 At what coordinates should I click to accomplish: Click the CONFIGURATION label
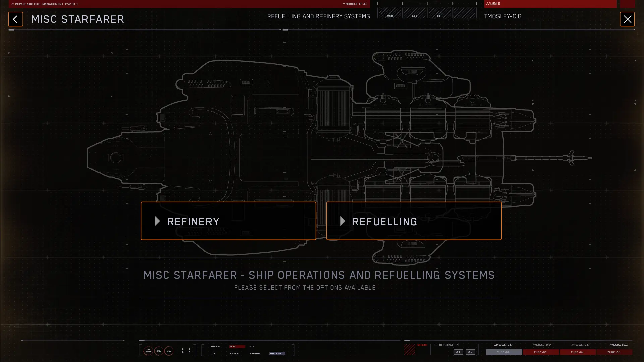[447, 345]
